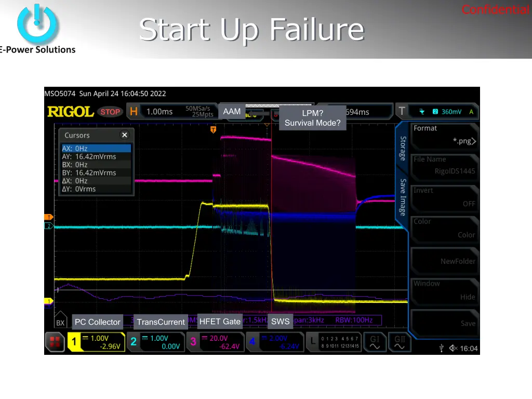Close the Cursors panel

(x=124, y=135)
